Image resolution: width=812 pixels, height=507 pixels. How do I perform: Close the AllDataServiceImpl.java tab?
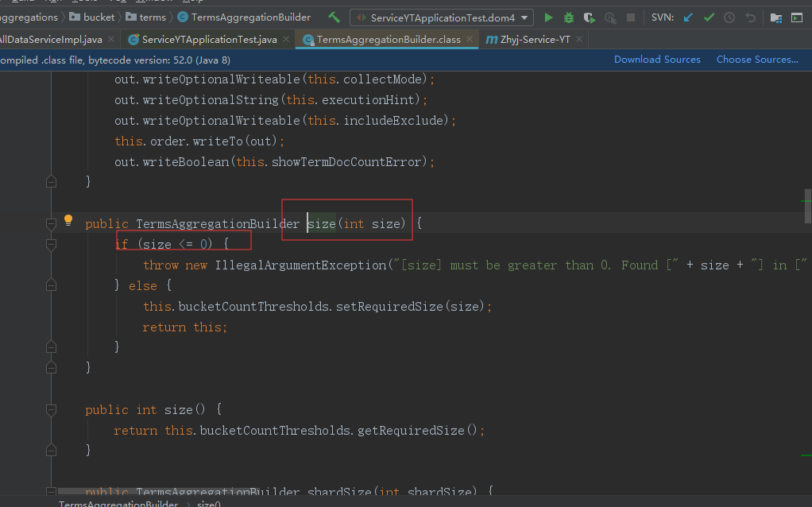point(111,40)
